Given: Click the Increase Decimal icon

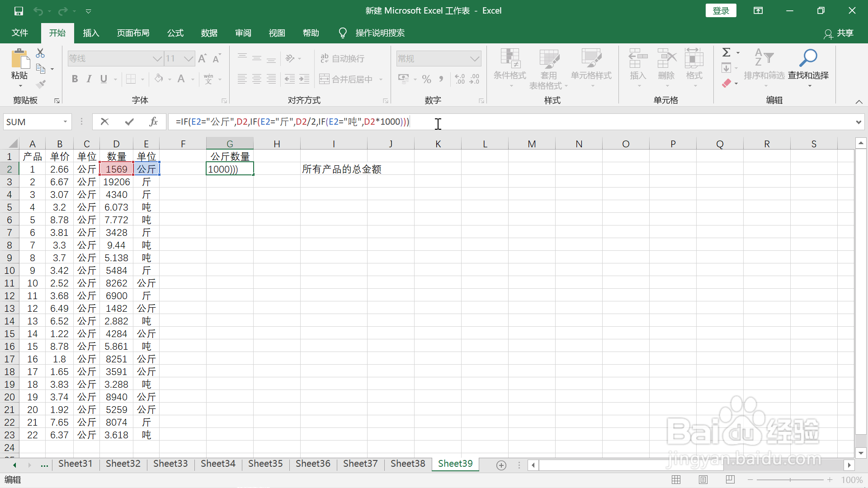Looking at the screenshot, I should [460, 79].
